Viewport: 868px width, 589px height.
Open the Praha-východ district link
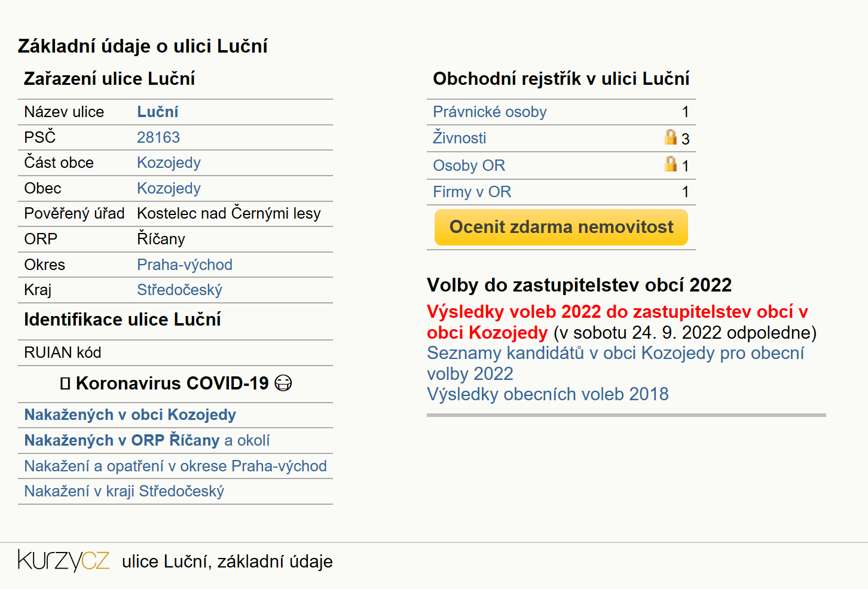pyautogui.click(x=185, y=265)
